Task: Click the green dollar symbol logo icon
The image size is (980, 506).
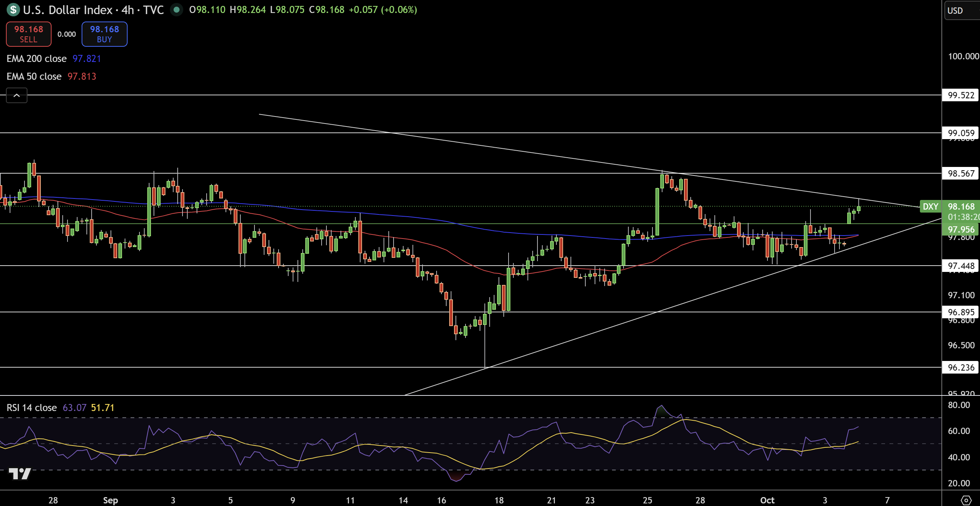Action: pyautogui.click(x=13, y=10)
